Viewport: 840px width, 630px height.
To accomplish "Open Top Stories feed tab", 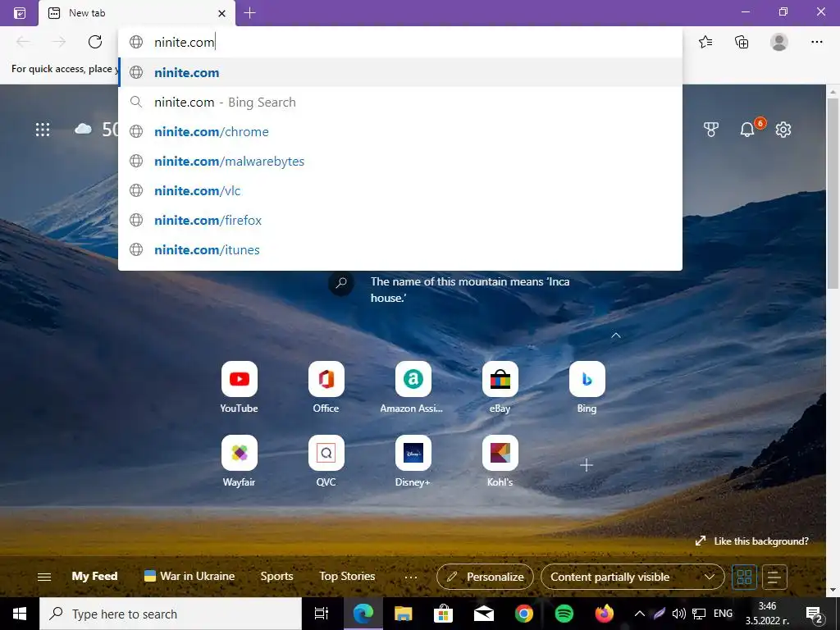I will pyautogui.click(x=347, y=576).
